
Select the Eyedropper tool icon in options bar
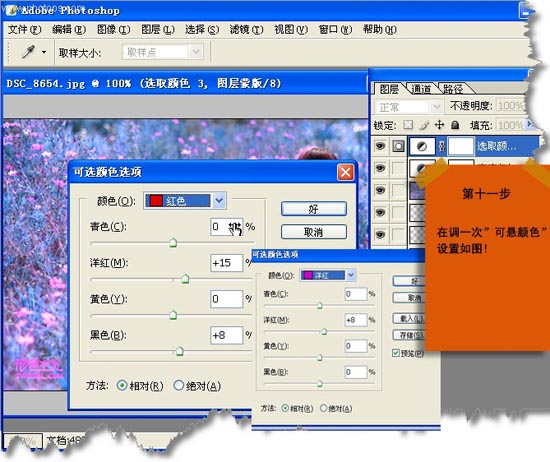(28, 52)
